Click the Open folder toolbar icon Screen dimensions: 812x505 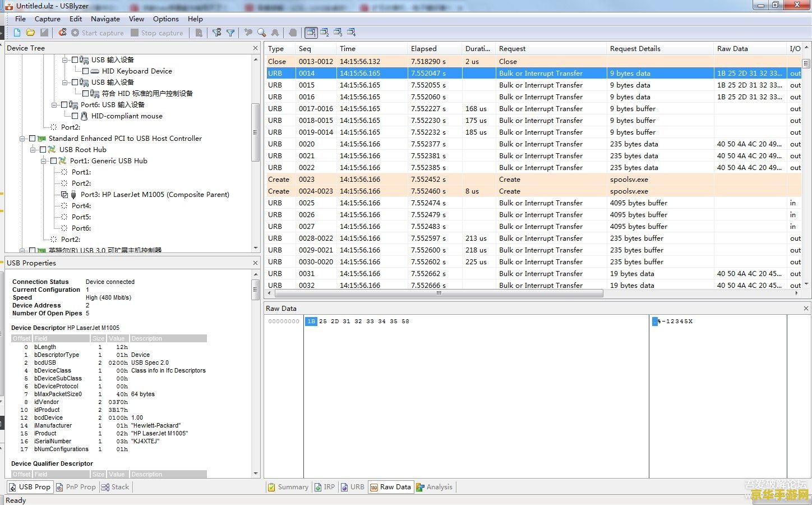pyautogui.click(x=30, y=33)
